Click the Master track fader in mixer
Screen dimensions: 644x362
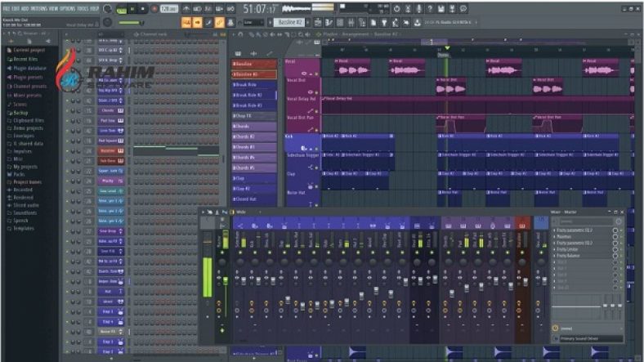pyautogui.click(x=226, y=281)
